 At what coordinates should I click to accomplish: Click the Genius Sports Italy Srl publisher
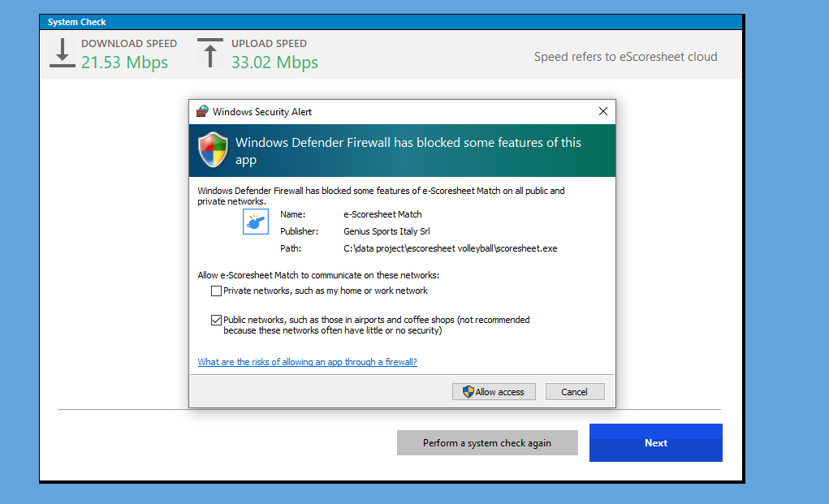coord(387,231)
